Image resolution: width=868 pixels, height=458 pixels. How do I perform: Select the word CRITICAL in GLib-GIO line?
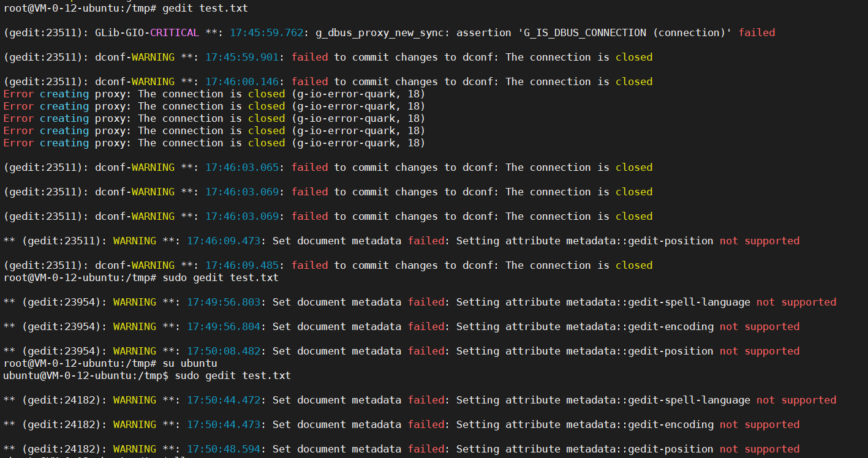point(175,32)
